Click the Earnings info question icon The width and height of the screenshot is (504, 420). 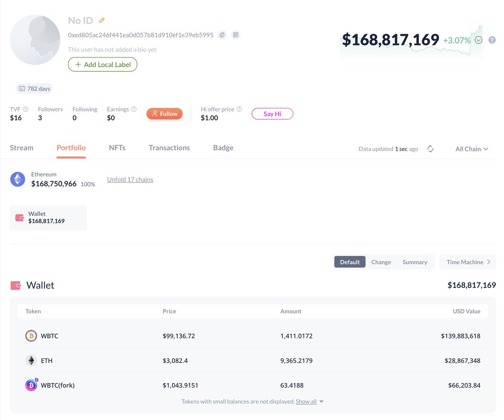point(134,109)
